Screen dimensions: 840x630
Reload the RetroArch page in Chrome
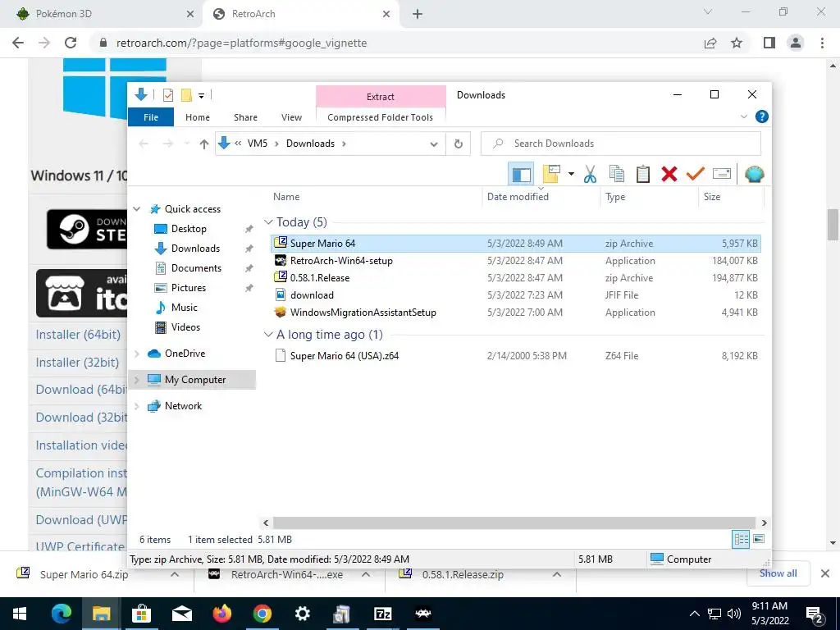click(x=71, y=43)
